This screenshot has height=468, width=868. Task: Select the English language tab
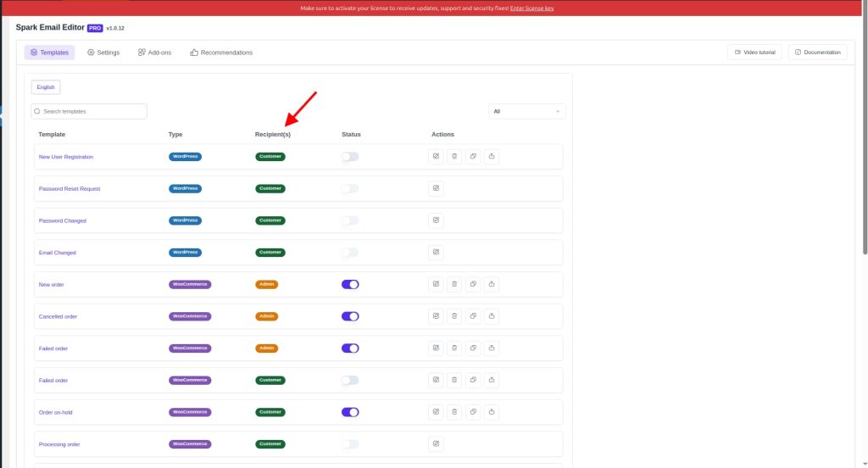click(46, 87)
